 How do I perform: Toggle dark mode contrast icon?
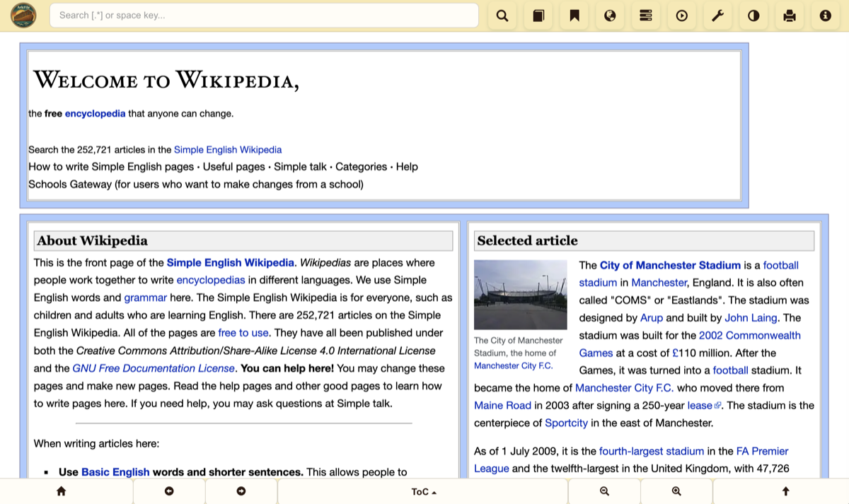[x=753, y=16]
